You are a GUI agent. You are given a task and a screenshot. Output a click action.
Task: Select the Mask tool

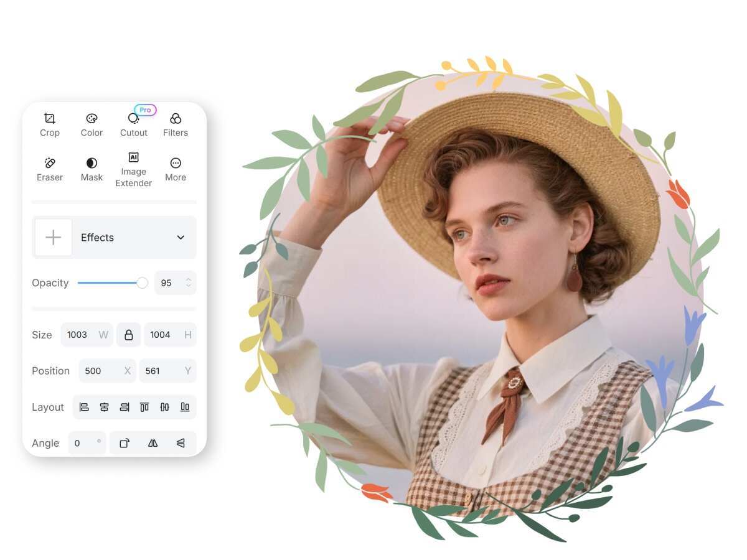[x=92, y=169]
